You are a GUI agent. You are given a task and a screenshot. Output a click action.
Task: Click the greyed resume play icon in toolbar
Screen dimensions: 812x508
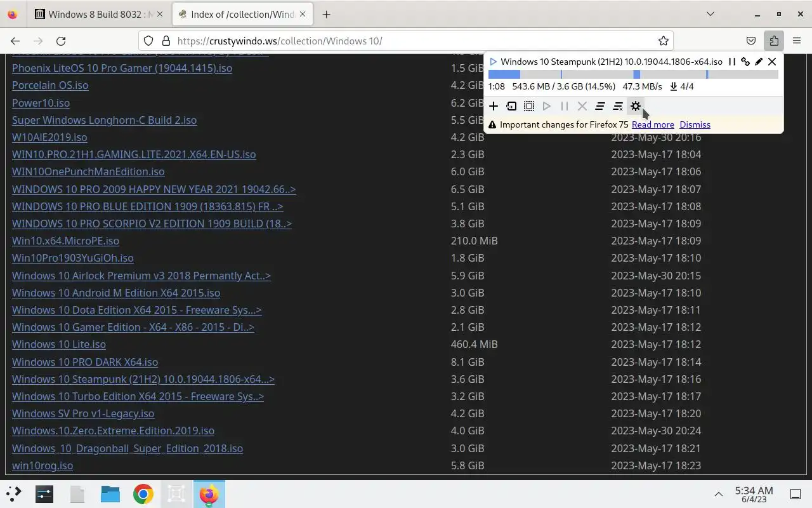547,106
